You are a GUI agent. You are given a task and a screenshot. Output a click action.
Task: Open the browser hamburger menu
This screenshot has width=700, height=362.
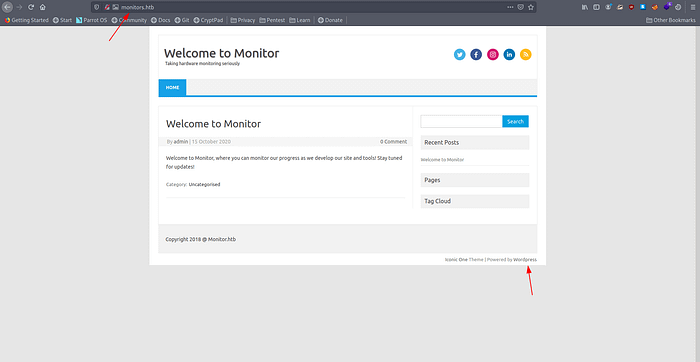tap(693, 7)
